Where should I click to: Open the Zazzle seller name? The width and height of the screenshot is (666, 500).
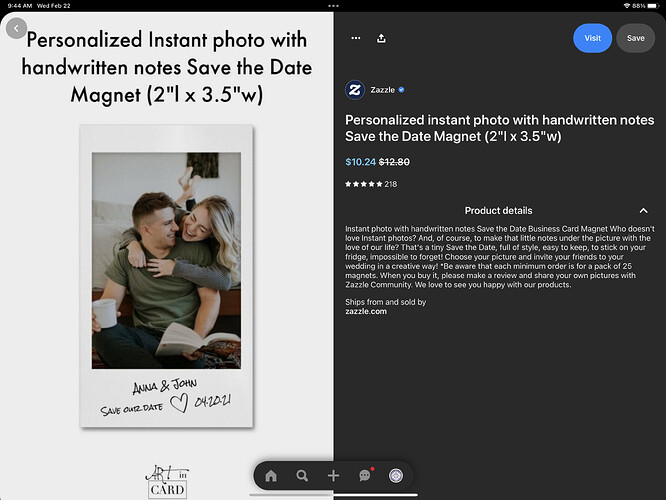382,90
